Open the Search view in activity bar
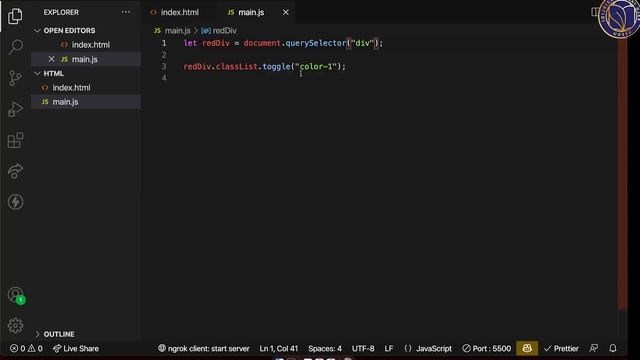This screenshot has height=360, width=640. click(16, 47)
